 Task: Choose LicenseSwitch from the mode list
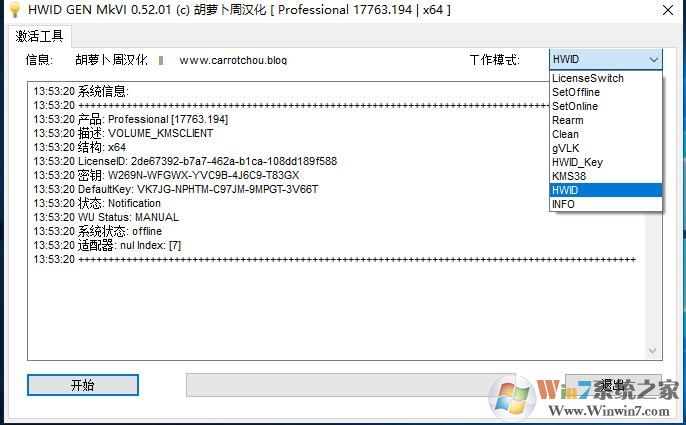coord(606,78)
